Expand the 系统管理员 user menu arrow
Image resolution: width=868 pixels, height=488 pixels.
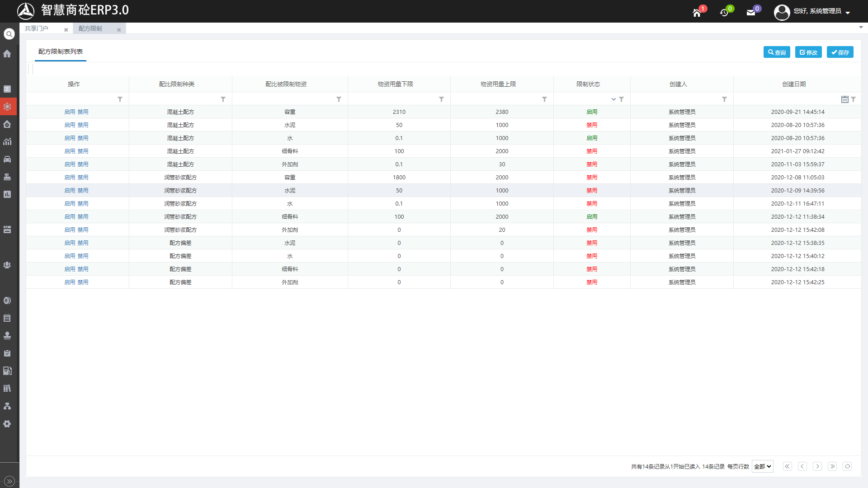coord(848,13)
